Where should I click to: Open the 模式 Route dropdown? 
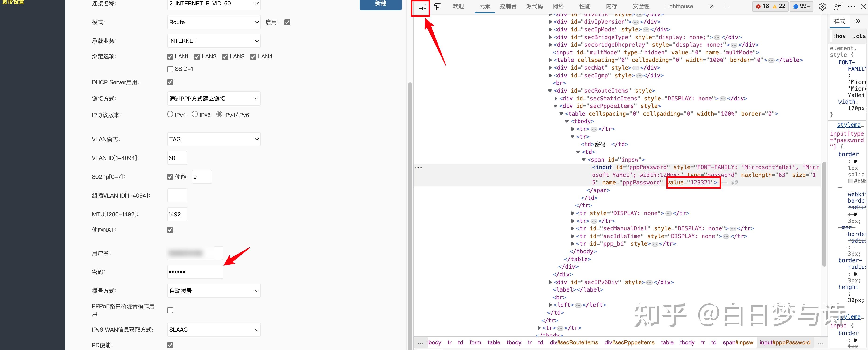coord(214,22)
